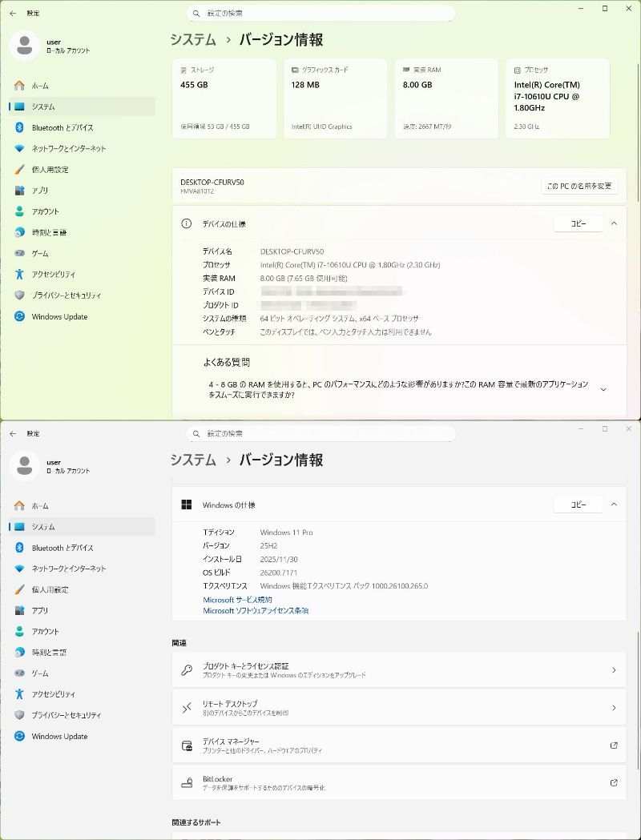Screen dimensions: 641x840
Task: Collapse the デバイスの仕様 section chevron
Action: 614,224
